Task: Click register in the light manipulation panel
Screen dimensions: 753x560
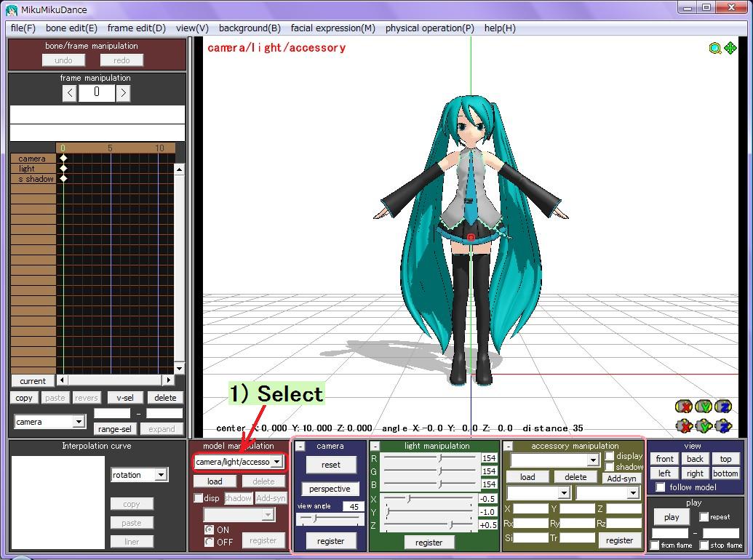Action: tap(429, 543)
